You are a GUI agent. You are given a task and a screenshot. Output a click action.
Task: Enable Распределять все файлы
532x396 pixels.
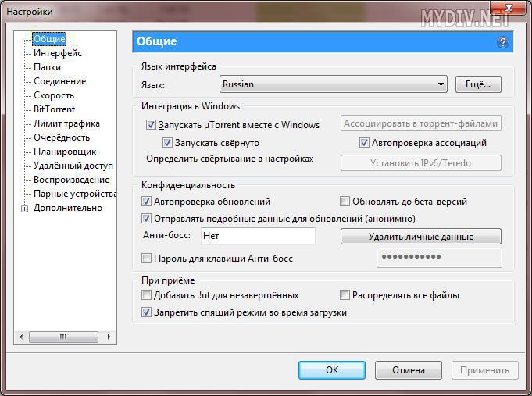click(x=345, y=295)
